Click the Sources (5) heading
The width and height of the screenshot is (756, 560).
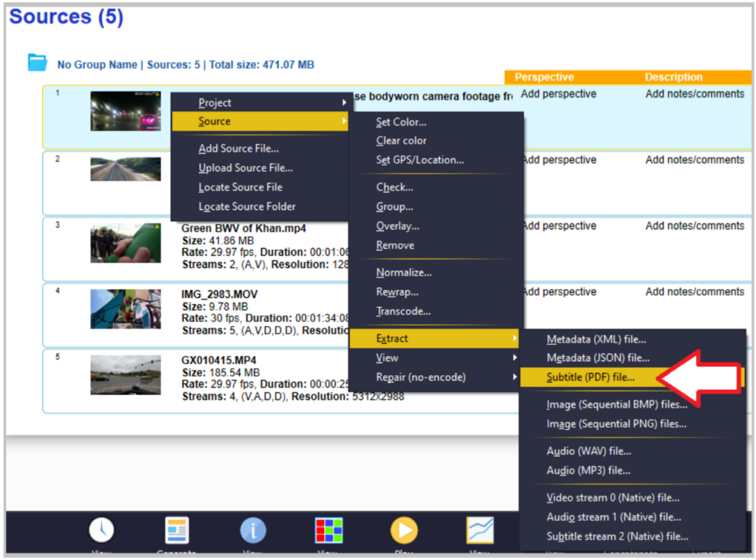tap(66, 16)
